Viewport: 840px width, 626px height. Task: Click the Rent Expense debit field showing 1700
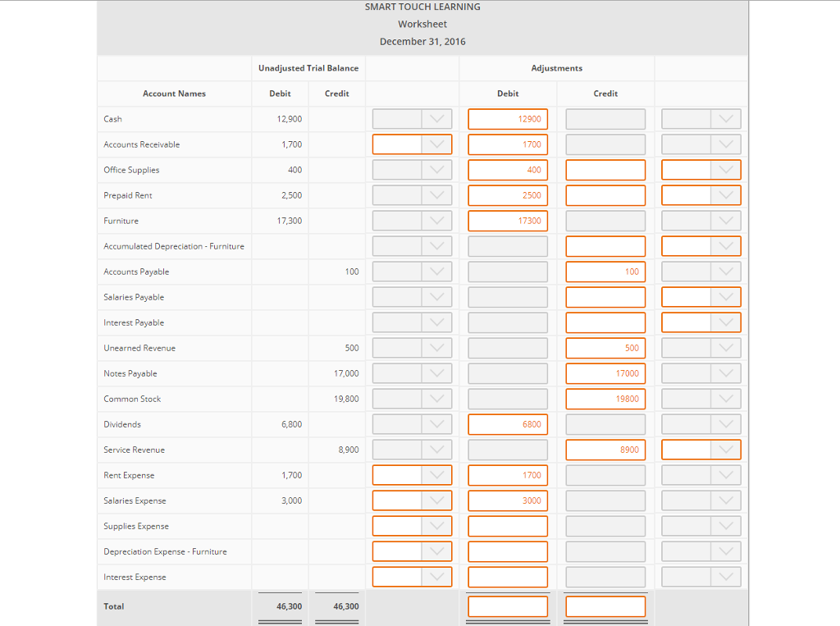tap(508, 475)
